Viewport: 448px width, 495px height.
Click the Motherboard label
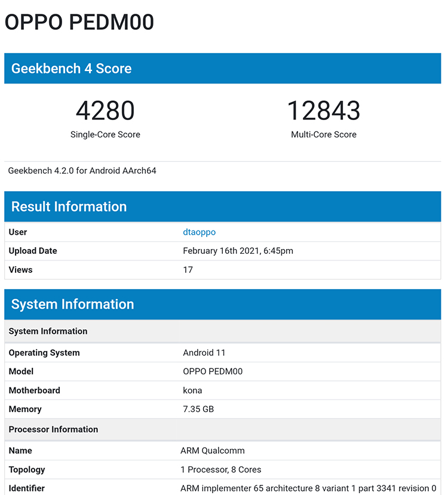coord(35,390)
